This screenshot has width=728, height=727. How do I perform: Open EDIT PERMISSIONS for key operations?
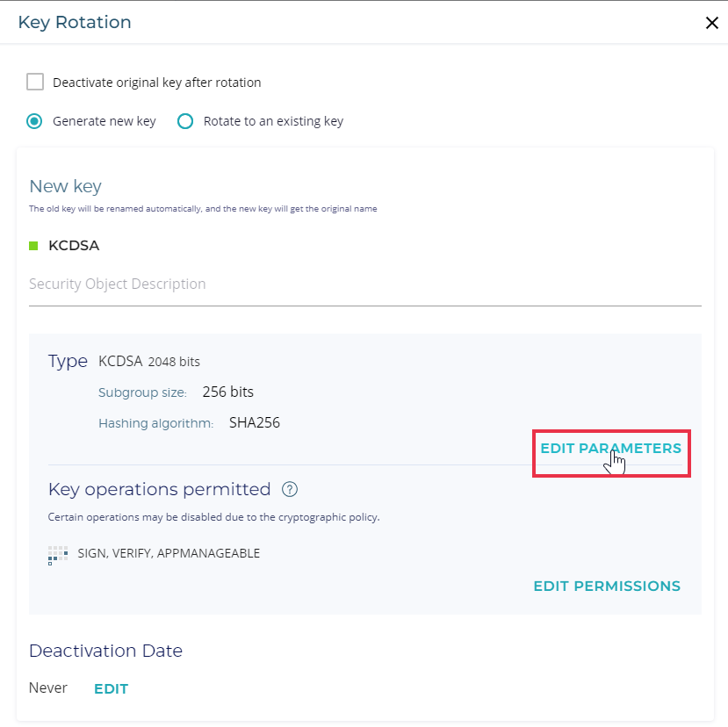(607, 586)
